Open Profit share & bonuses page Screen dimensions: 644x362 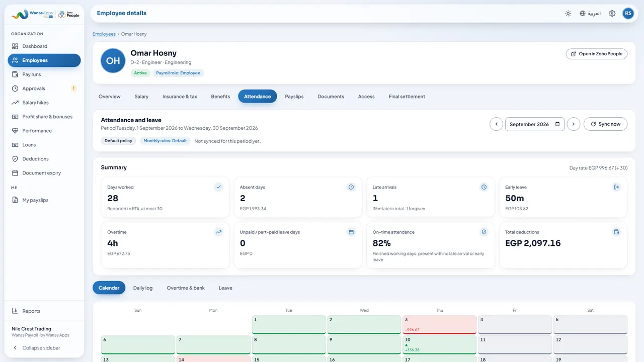coord(44,117)
